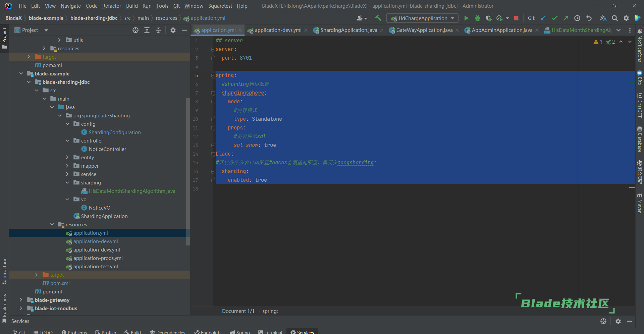Image resolution: width=644 pixels, height=334 pixels.
Task: Run with coverage icon in toolbar
Action: point(489,18)
